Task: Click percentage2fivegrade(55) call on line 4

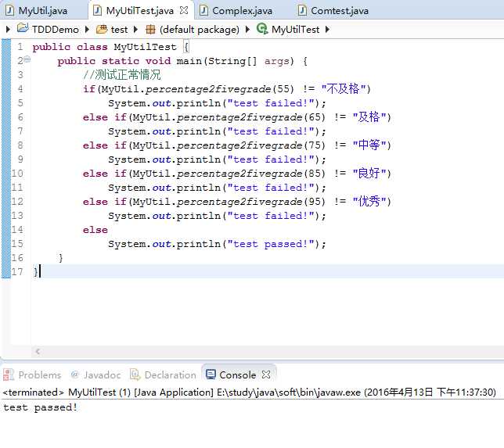Action: (220, 89)
